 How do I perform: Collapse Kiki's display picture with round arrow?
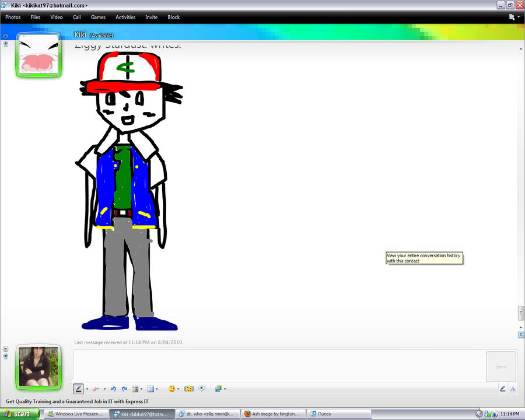(x=5, y=36)
